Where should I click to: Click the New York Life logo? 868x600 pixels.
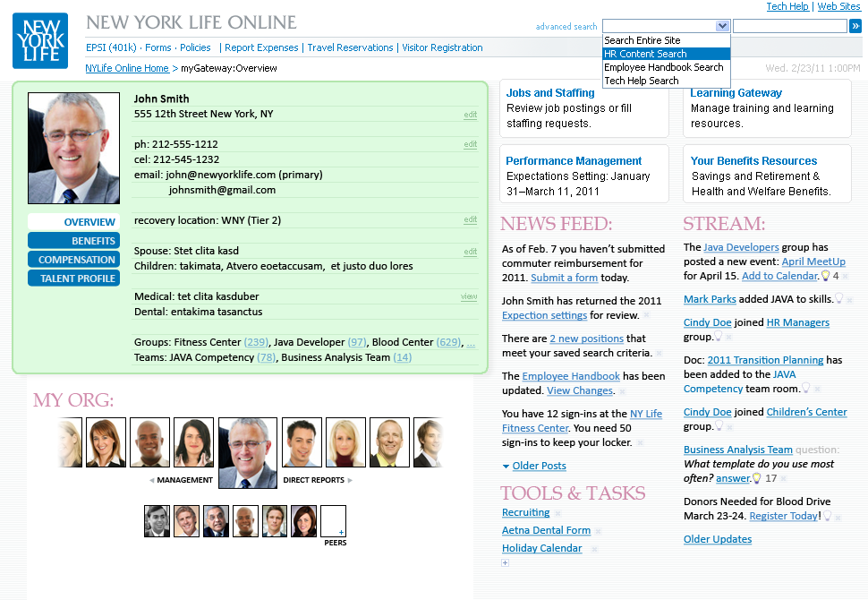point(40,40)
